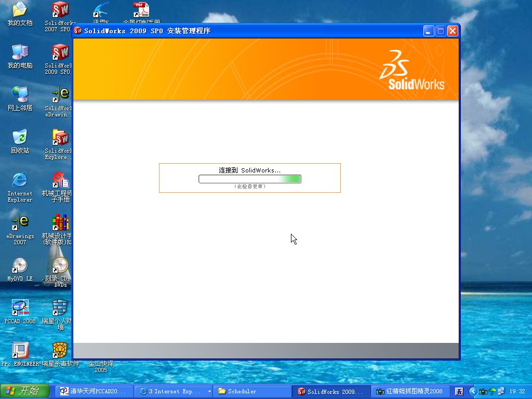
Task: Click the 连接到 SolidWorks... status text
Action: coord(250,170)
